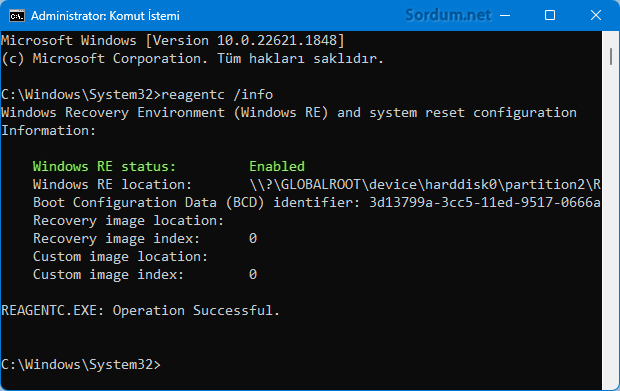Screen dimensions: 620x391
Task: Click the green 'Windows RE status:' label
Action: click(104, 166)
